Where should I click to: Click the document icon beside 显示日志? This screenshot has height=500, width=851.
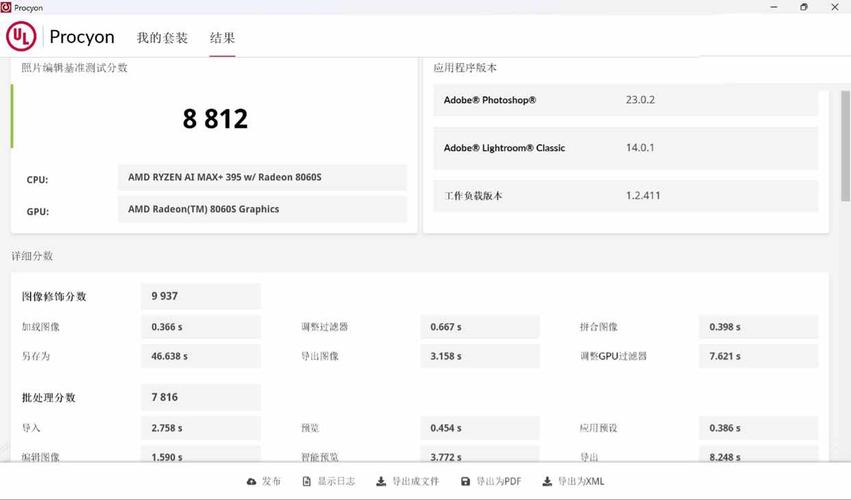point(307,482)
